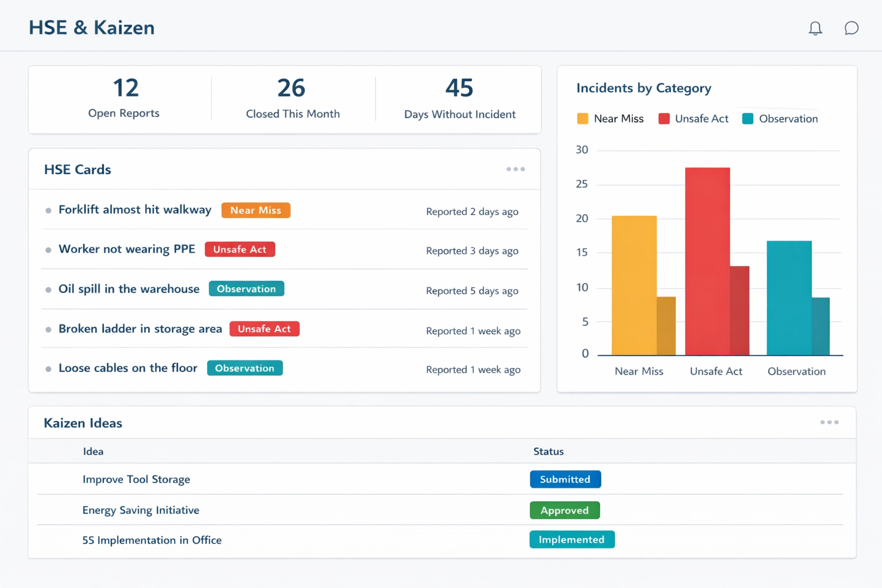View the 12 Open Reports stat
882x588 pixels.
[125, 98]
